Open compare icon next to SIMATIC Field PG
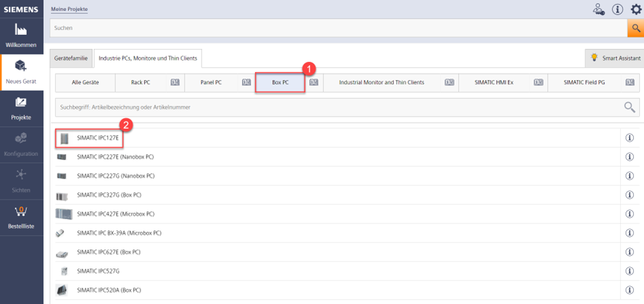The height and width of the screenshot is (304, 644). [x=630, y=82]
